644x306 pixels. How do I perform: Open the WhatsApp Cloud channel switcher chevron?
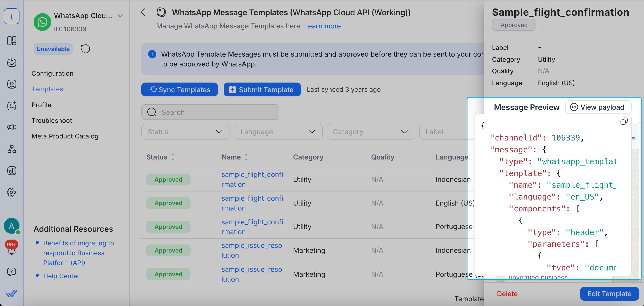pyautogui.click(x=120, y=16)
